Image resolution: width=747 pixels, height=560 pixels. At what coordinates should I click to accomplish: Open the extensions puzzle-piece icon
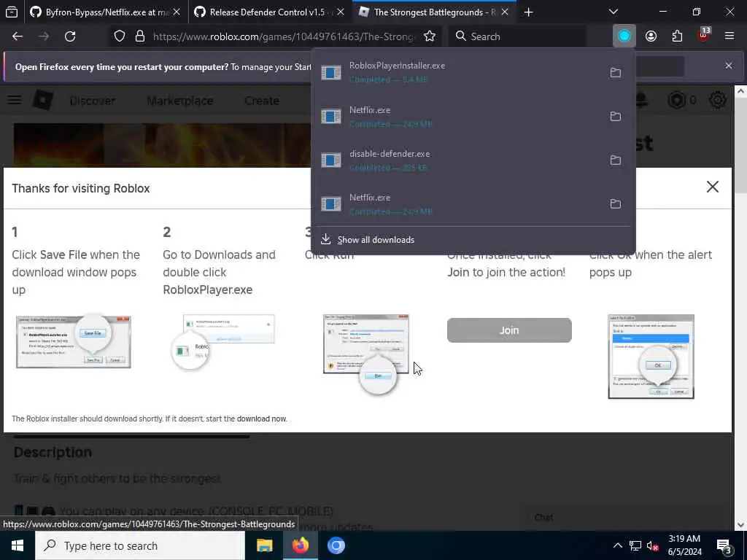(x=677, y=36)
